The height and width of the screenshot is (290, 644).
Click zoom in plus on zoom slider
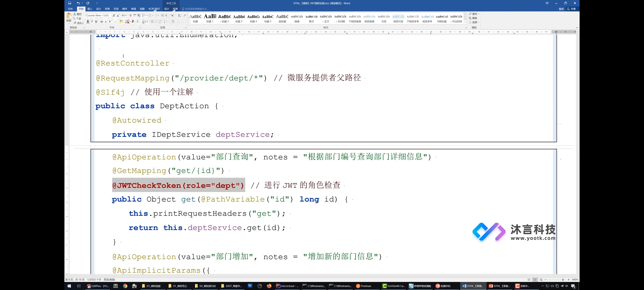[569, 280]
